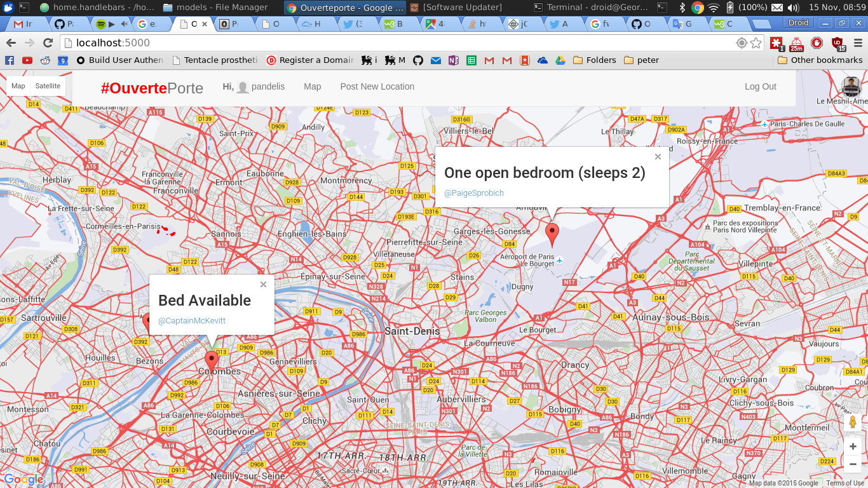
Task: Open the Wi-Fi network indicator
Action: [x=714, y=8]
